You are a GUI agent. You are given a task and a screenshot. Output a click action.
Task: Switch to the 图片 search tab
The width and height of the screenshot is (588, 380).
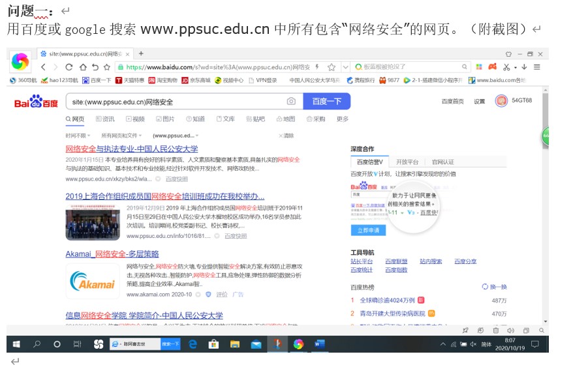(x=165, y=119)
